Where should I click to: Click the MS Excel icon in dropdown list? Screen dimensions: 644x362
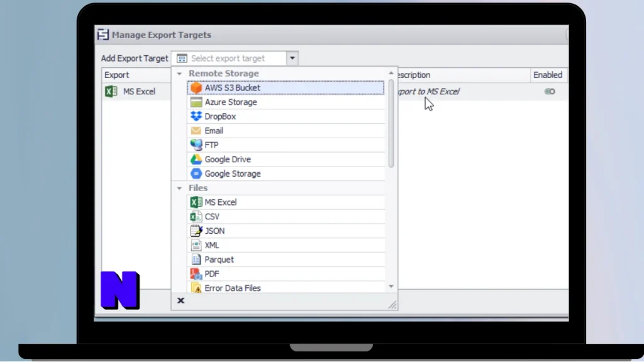click(x=196, y=202)
